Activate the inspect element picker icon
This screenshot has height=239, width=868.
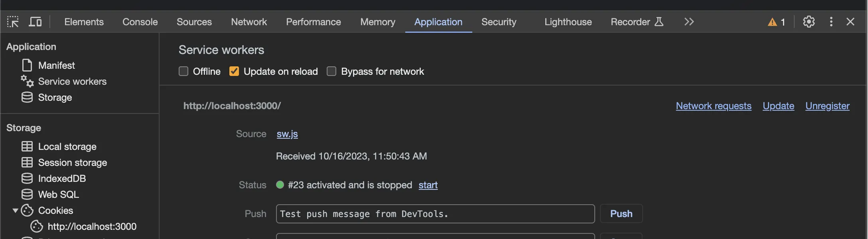pos(13,22)
